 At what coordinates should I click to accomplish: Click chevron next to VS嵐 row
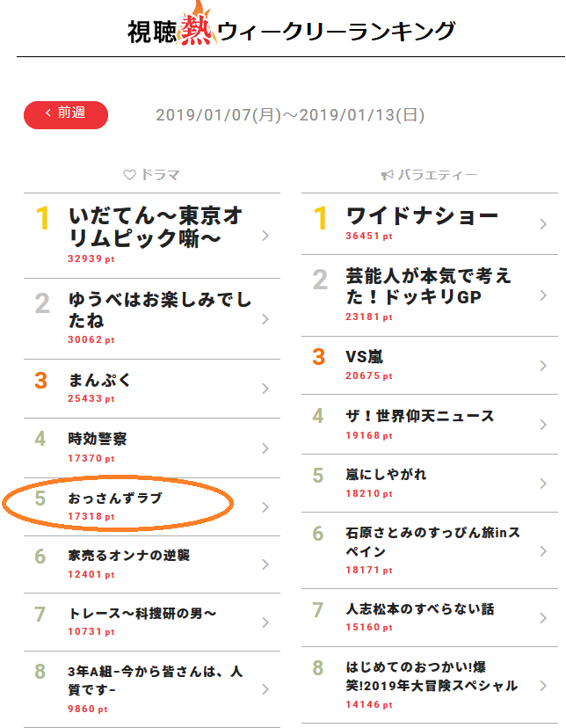(543, 366)
